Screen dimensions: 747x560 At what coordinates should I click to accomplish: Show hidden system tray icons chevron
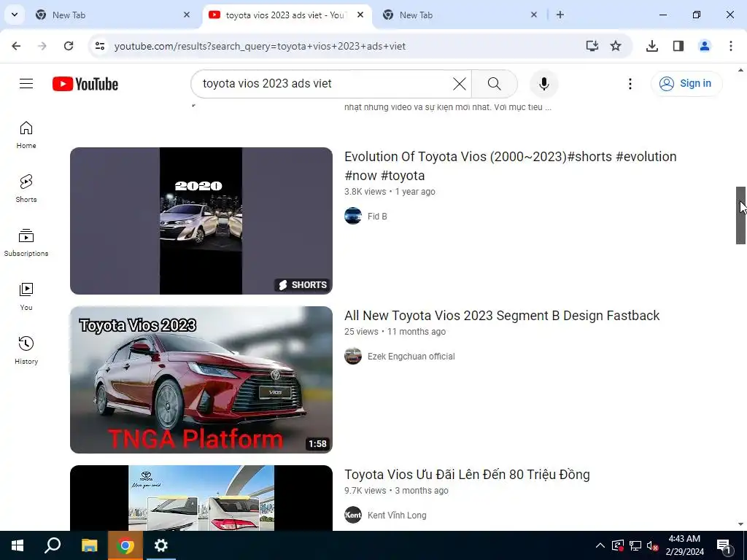click(600, 545)
